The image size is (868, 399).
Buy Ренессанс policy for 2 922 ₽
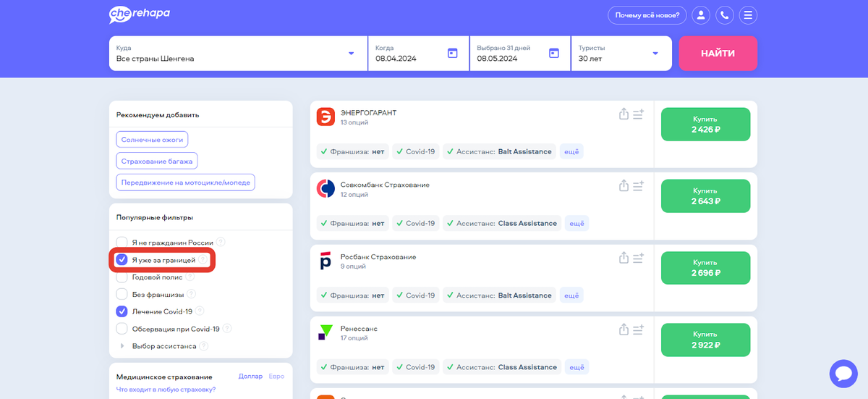pyautogui.click(x=706, y=339)
